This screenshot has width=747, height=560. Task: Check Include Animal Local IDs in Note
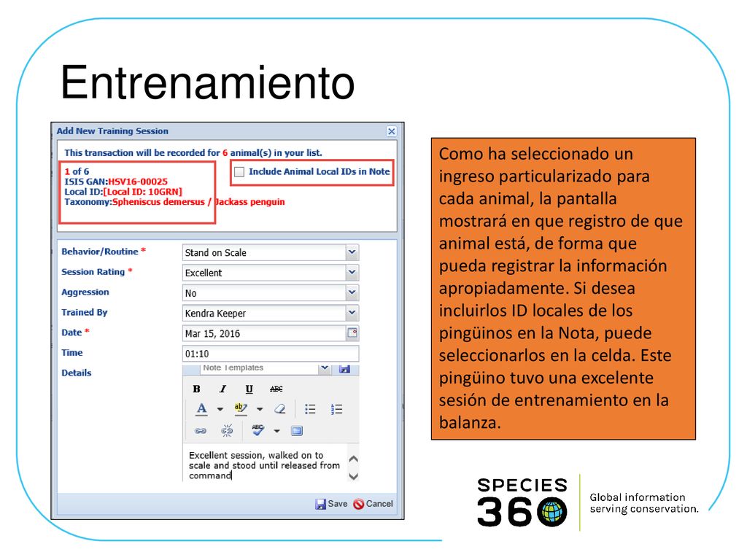[239, 172]
